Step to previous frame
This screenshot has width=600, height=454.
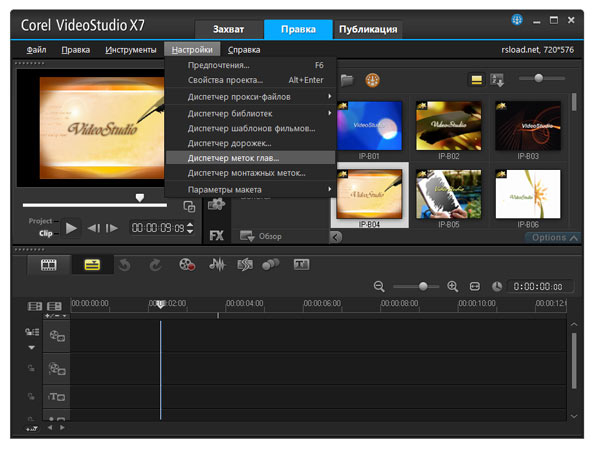pos(94,228)
